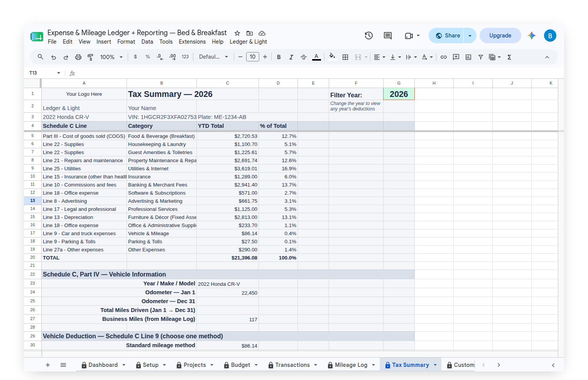Screen dimensions: 588x380
Task: Select the Filter Year cell 2026
Action: [399, 94]
